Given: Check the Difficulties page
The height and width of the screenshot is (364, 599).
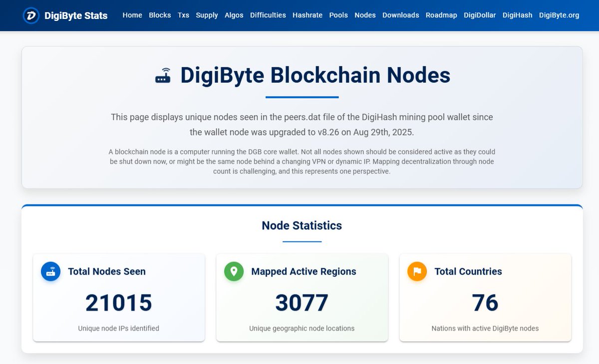Looking at the screenshot, I should point(268,15).
